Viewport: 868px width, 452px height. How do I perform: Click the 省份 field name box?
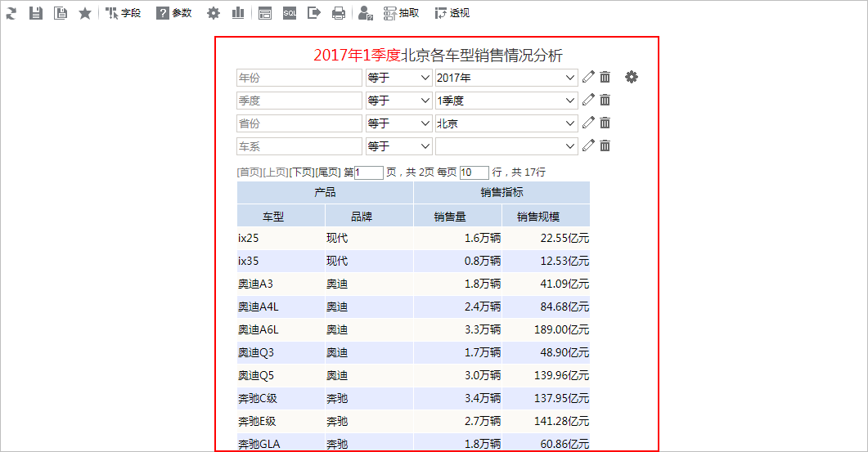299,123
